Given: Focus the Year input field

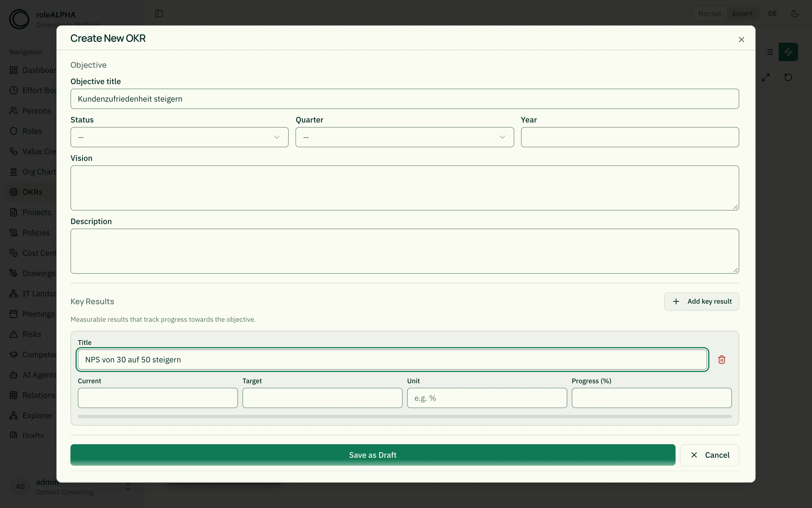Looking at the screenshot, I should coord(630,137).
